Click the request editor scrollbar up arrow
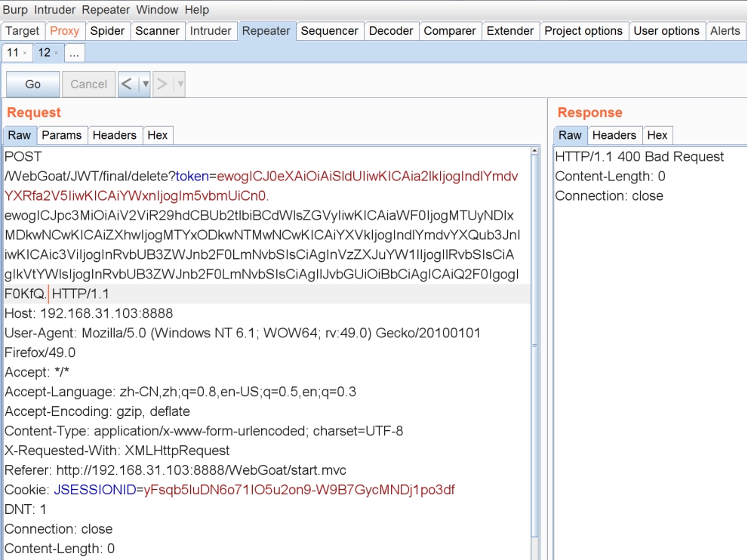The height and width of the screenshot is (560, 748). pos(534,151)
